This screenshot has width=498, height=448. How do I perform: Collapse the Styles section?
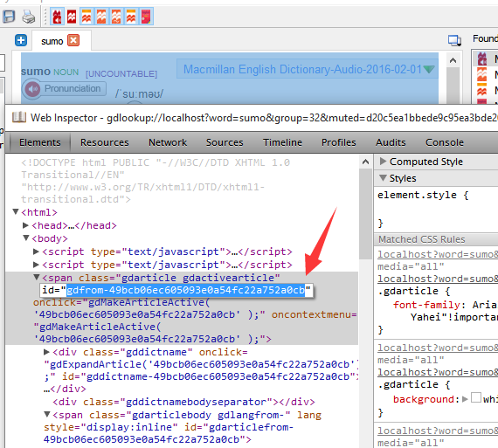pyautogui.click(x=383, y=178)
